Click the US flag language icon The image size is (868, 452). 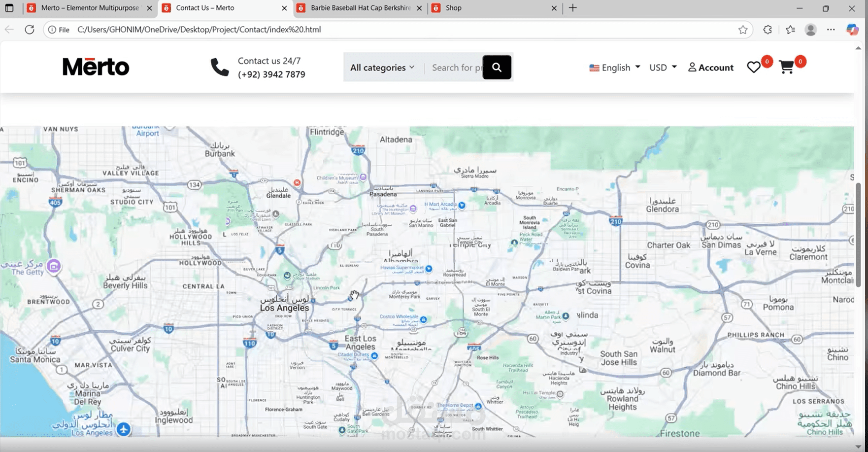coord(594,68)
